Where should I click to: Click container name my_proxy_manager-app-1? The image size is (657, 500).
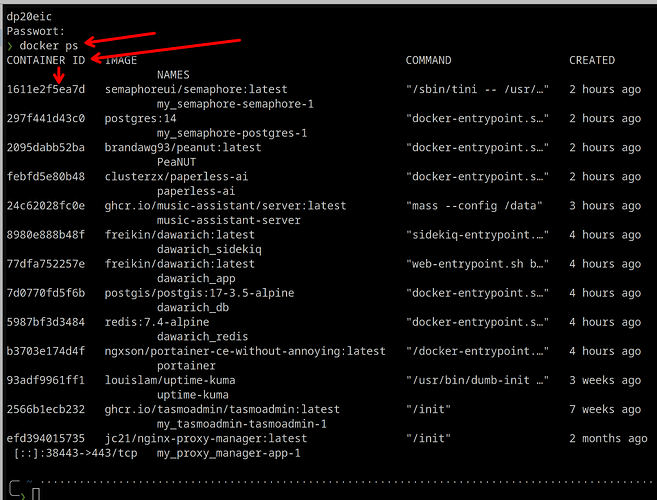coord(229,453)
